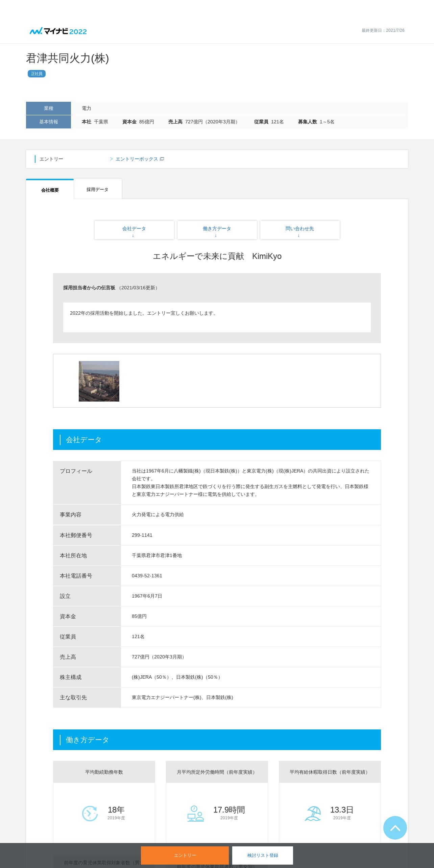Click the 基本情報 header cell
Image resolution: width=434 pixels, height=868 pixels.
coord(48,122)
